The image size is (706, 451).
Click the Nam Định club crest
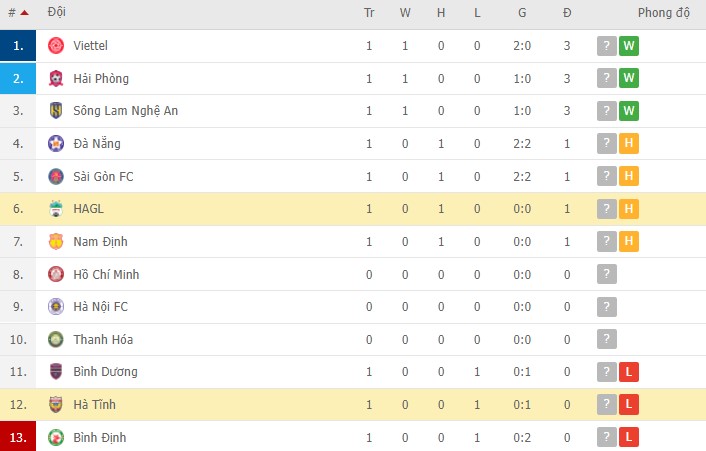pos(56,242)
